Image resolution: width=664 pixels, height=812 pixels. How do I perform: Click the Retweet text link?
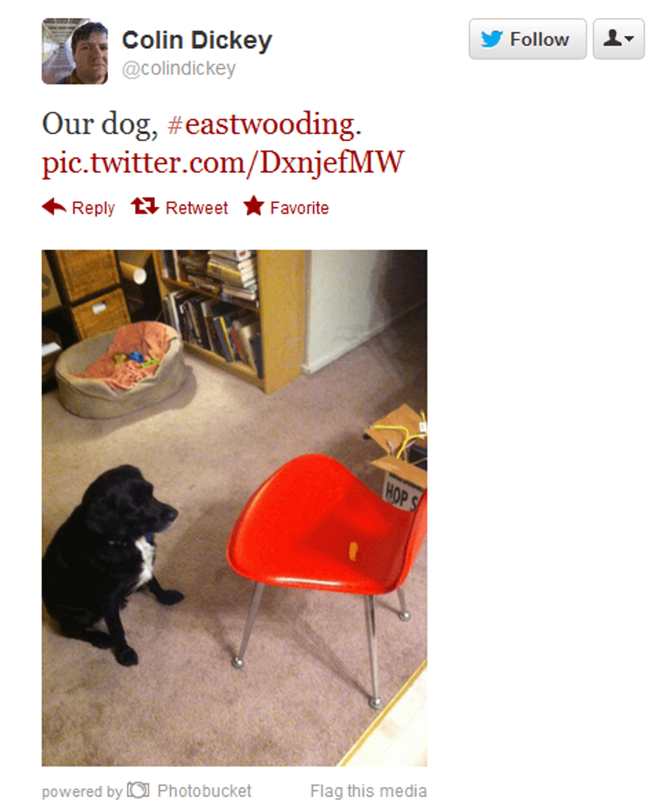click(196, 207)
